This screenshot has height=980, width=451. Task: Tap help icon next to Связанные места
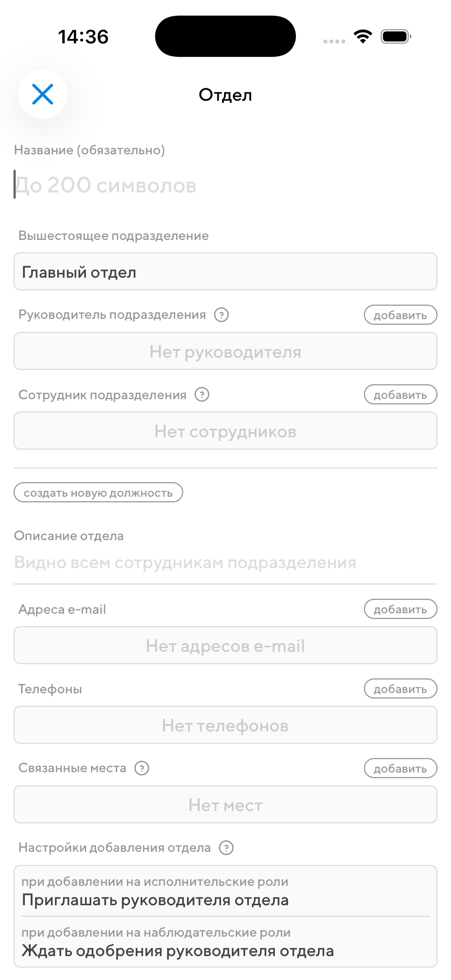(x=142, y=768)
